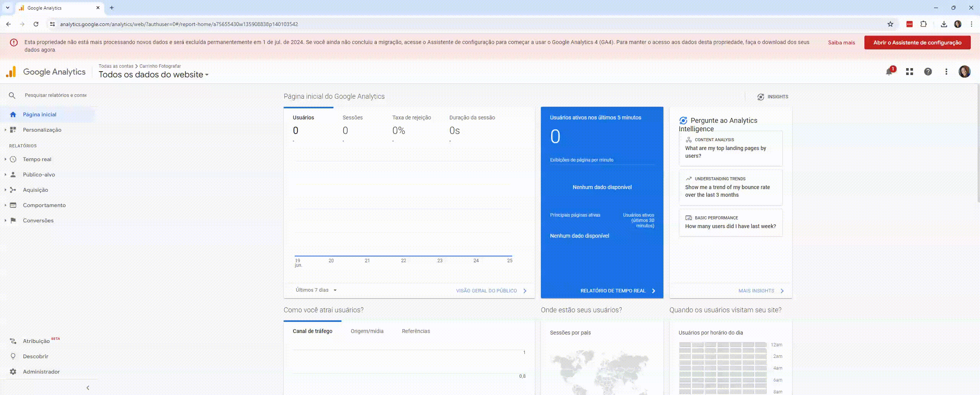
Task: Click the Atribuição path icon
Action: [13, 341]
